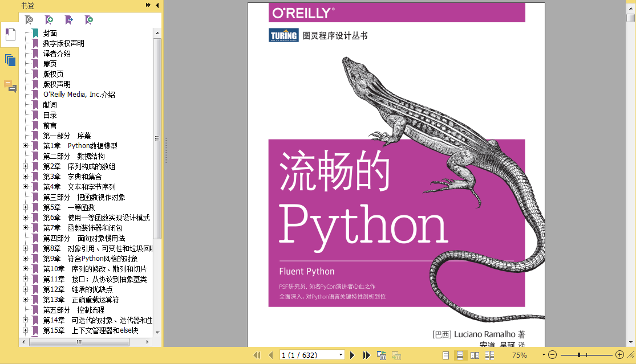This screenshot has height=364, width=636.
Task: Open the 第三部分 把函数视作对象 bookmark
Action: coord(84,197)
